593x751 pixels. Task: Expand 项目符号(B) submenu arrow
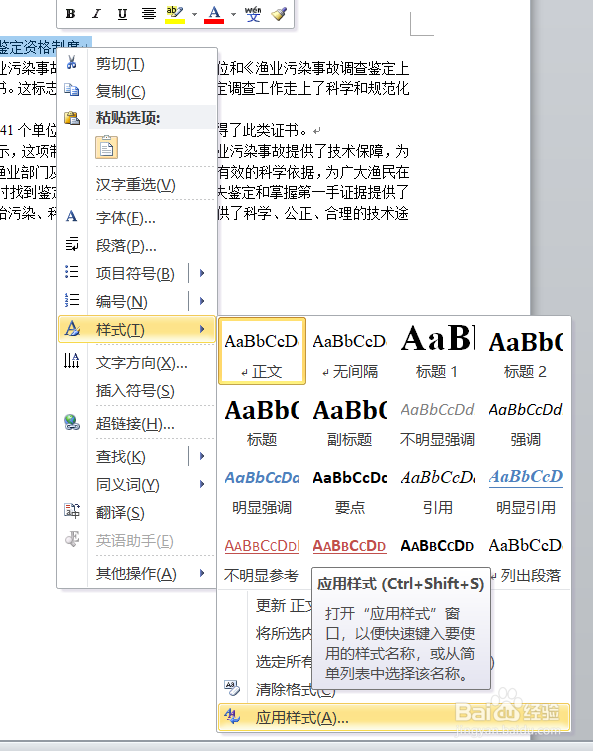[202, 273]
